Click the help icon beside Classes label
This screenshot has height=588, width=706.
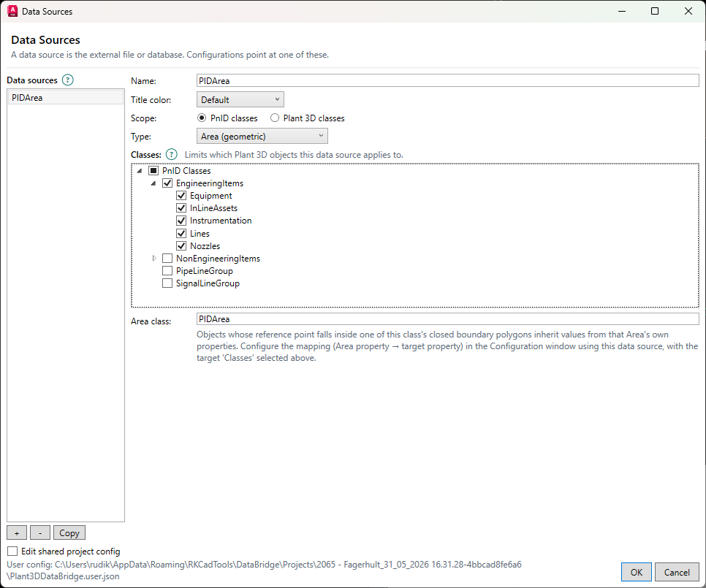(172, 154)
